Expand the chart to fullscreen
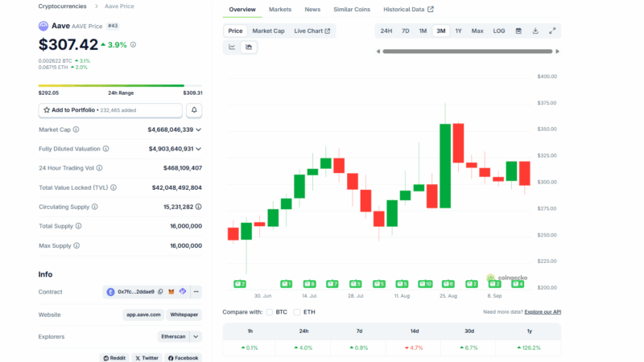This screenshot has height=362, width=644. pyautogui.click(x=552, y=31)
